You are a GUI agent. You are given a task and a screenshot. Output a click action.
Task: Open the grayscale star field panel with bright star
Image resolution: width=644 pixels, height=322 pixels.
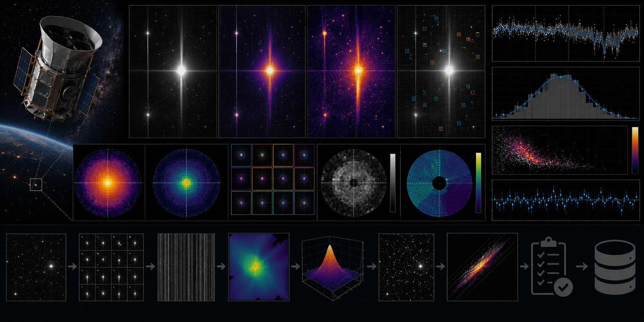click(x=173, y=72)
